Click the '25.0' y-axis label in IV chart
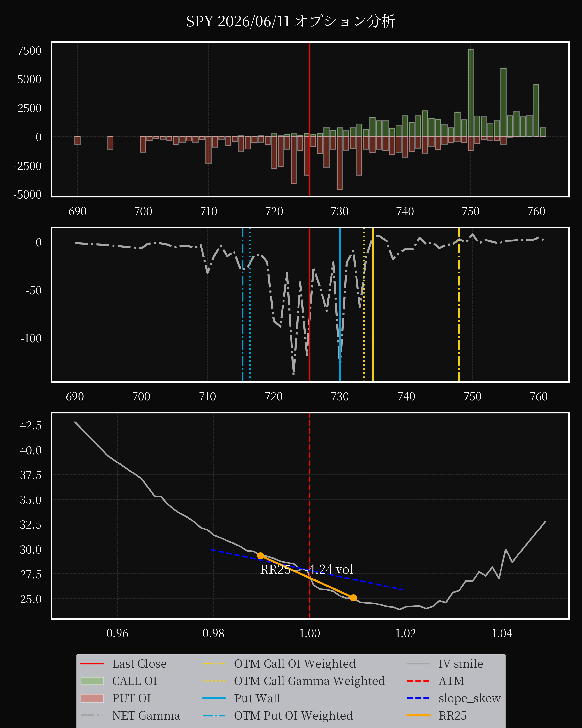582x728 pixels. [x=31, y=599]
